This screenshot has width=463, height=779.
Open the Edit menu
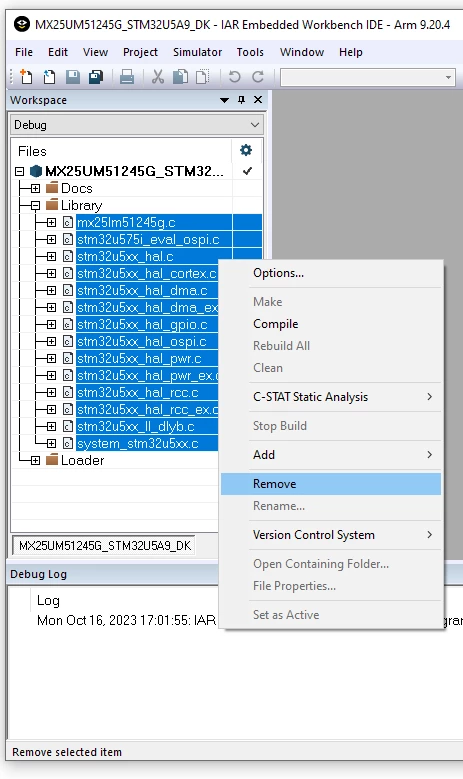tap(58, 52)
